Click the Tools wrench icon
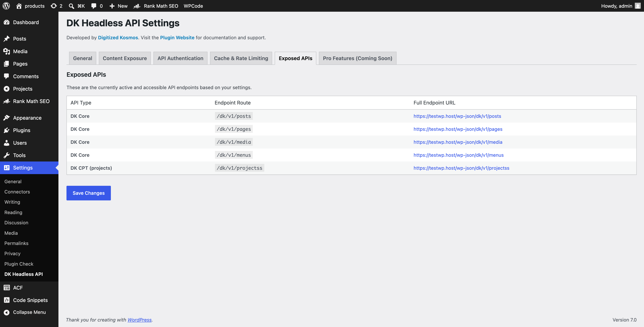The height and width of the screenshot is (327, 644). 7,155
